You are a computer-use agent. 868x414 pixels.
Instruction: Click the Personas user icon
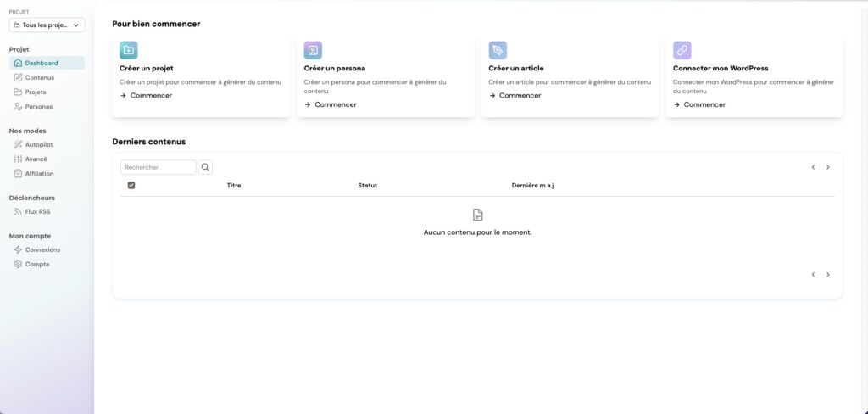[x=19, y=106]
